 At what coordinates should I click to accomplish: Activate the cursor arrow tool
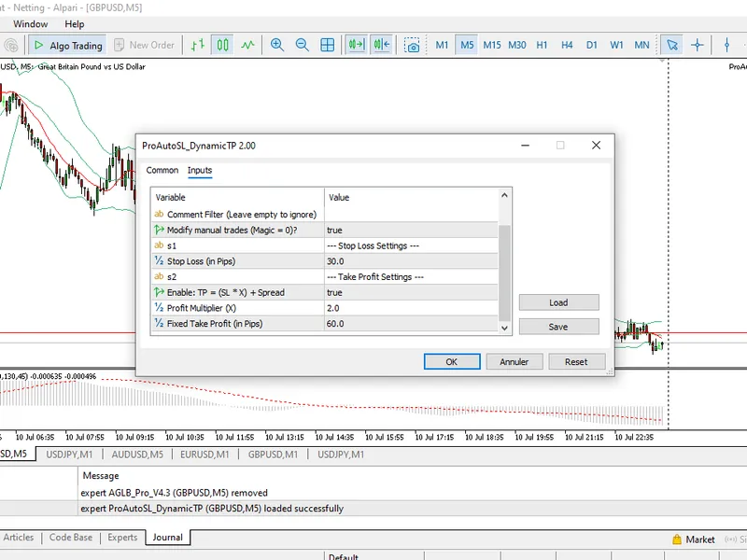(x=672, y=45)
